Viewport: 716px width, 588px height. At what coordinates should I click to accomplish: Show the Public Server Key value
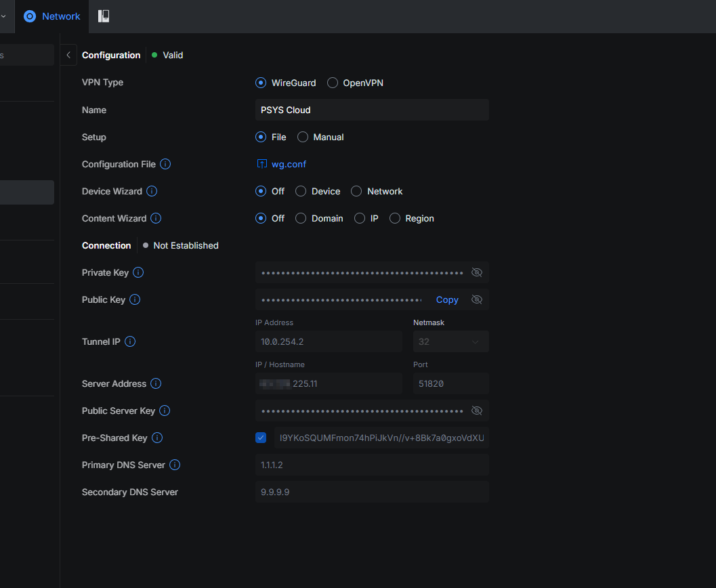476,411
